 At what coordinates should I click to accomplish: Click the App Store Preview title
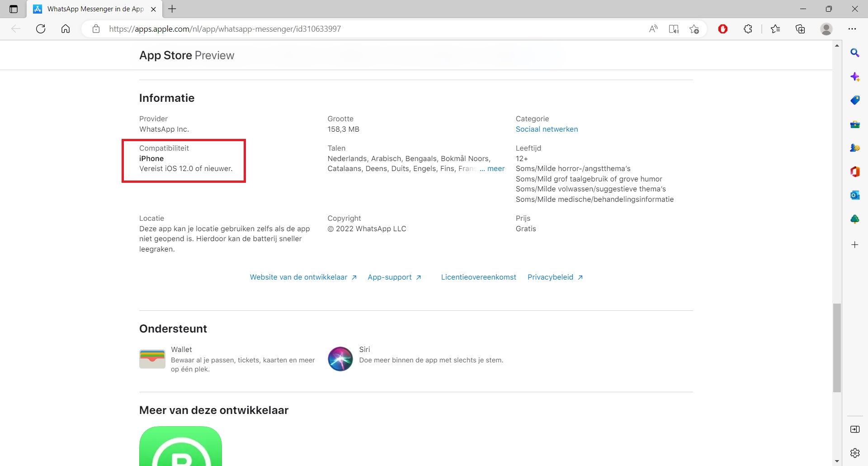tap(187, 56)
